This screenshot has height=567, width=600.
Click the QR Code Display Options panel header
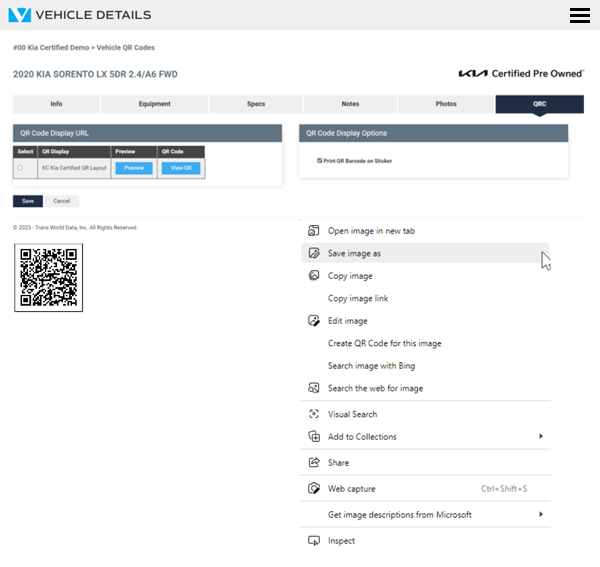(x=434, y=133)
